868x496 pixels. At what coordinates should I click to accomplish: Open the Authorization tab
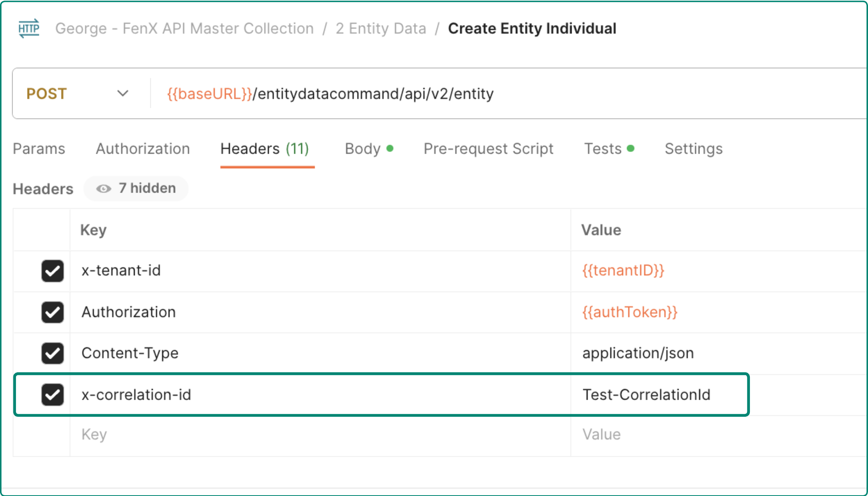143,149
